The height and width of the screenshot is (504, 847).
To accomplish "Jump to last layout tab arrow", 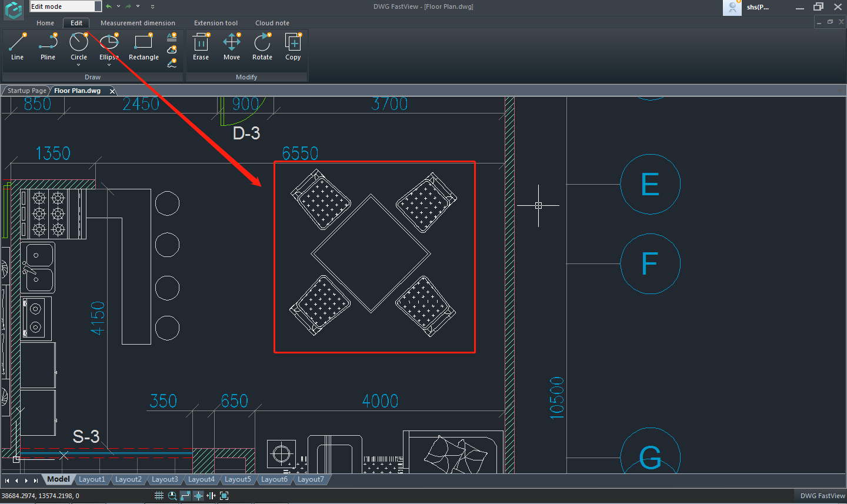I will 36,480.
